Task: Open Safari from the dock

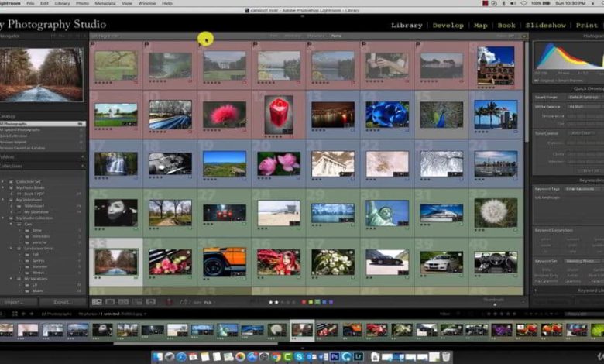Action: [181, 357]
